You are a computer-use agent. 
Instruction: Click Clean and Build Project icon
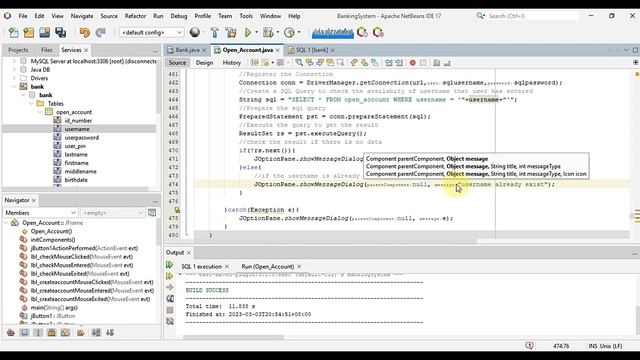coord(231,32)
